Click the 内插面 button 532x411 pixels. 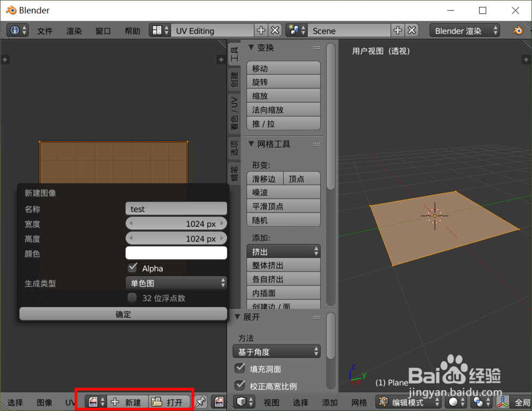(x=284, y=293)
